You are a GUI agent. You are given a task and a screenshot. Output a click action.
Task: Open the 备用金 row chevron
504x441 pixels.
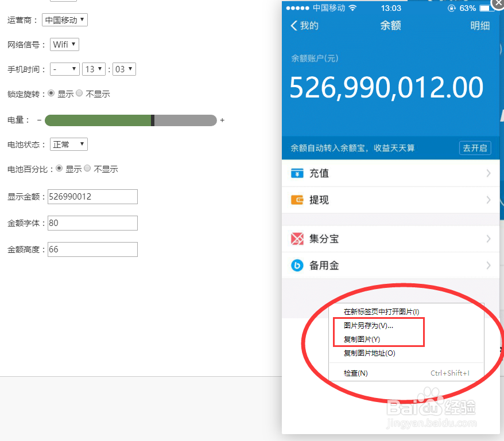[x=489, y=266]
